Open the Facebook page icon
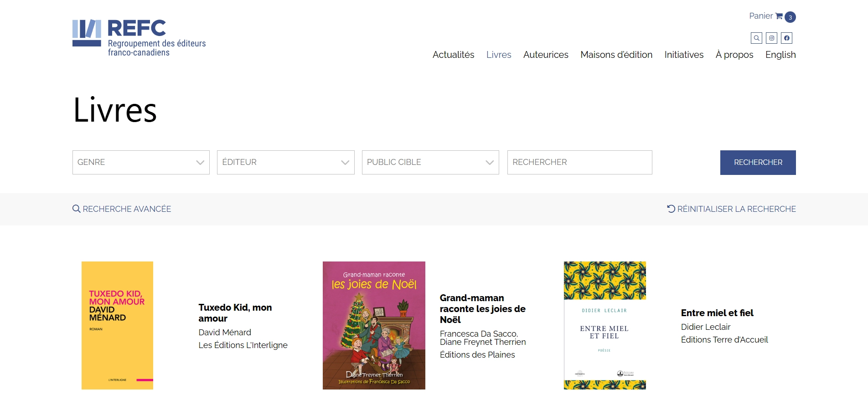This screenshot has width=868, height=415. pos(786,38)
